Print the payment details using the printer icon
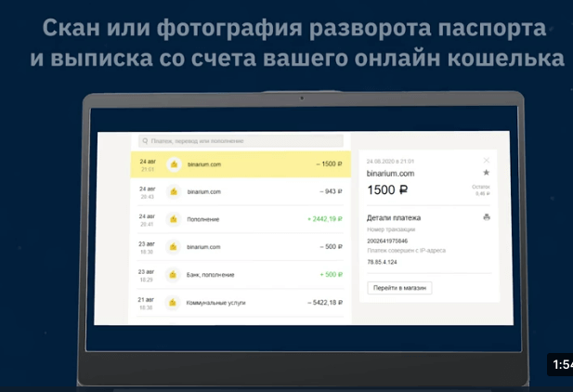573x392 pixels. (487, 217)
